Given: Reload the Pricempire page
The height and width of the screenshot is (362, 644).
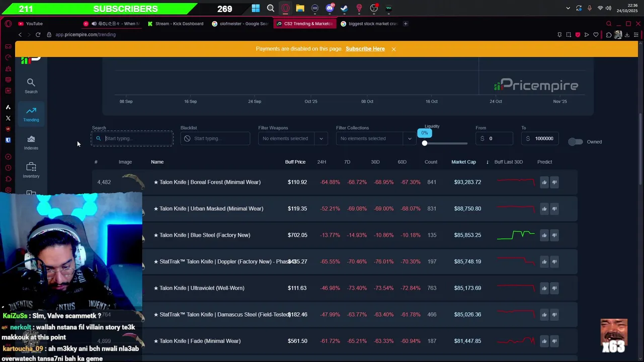Looking at the screenshot, I should coord(38,35).
